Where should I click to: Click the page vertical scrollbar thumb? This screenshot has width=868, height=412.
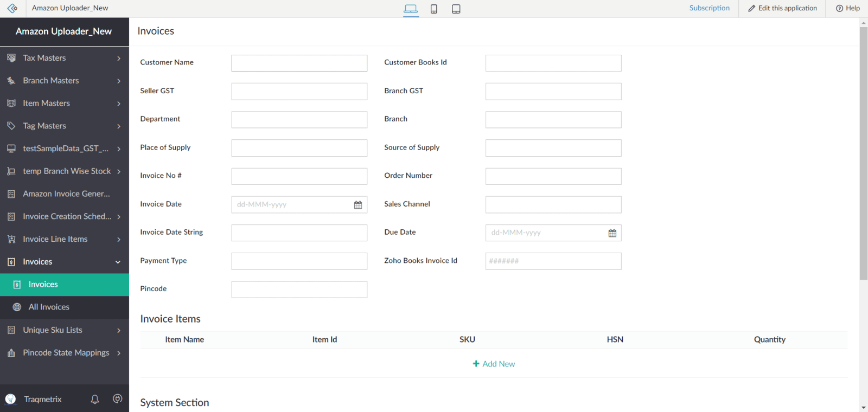click(864, 153)
